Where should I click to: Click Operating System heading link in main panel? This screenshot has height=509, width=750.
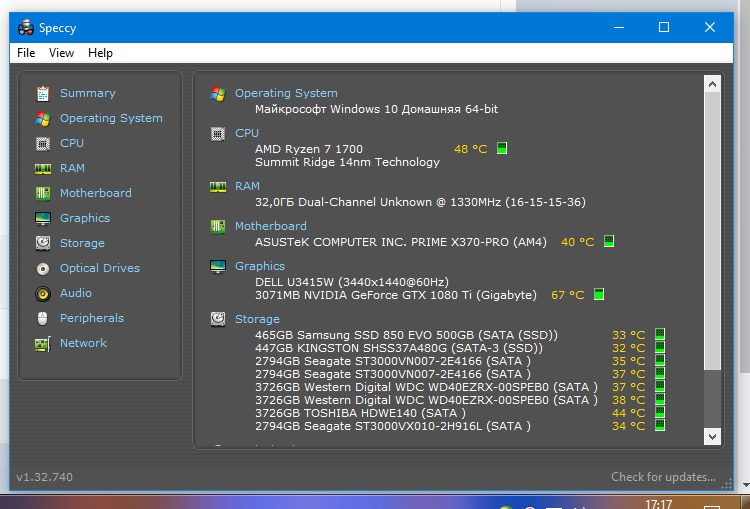tap(286, 93)
